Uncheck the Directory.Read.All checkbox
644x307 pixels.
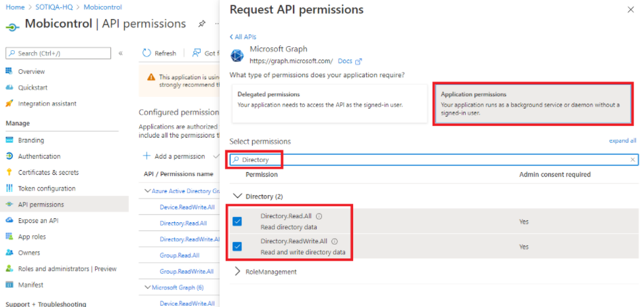click(237, 222)
